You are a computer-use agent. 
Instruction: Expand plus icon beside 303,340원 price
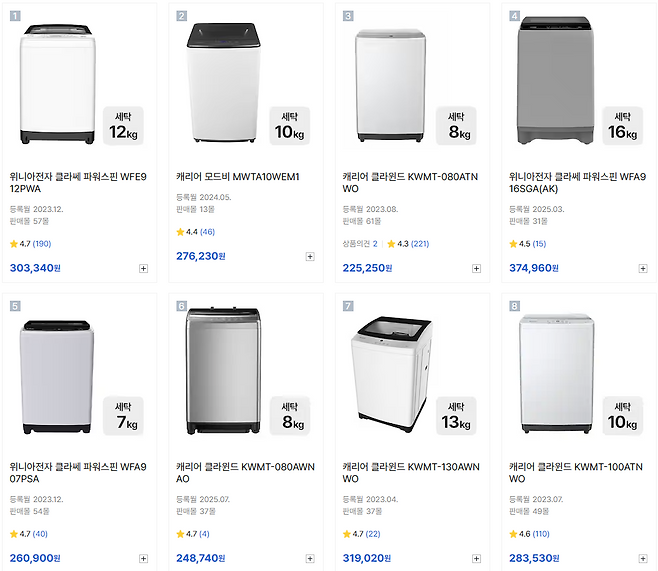pos(143,268)
